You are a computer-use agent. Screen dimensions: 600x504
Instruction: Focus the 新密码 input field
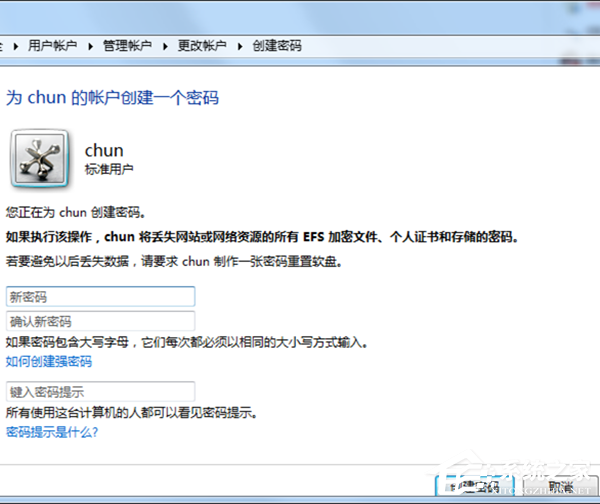pos(100,297)
